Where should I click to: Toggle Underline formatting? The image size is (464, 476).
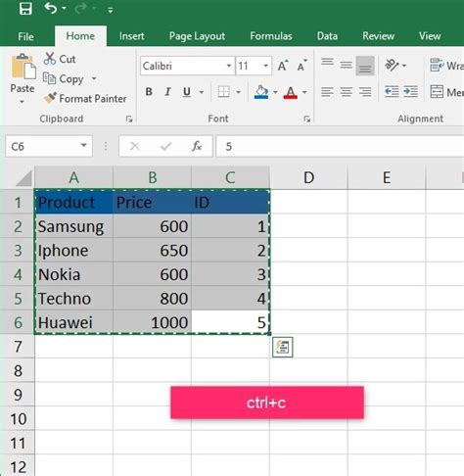[x=187, y=92]
